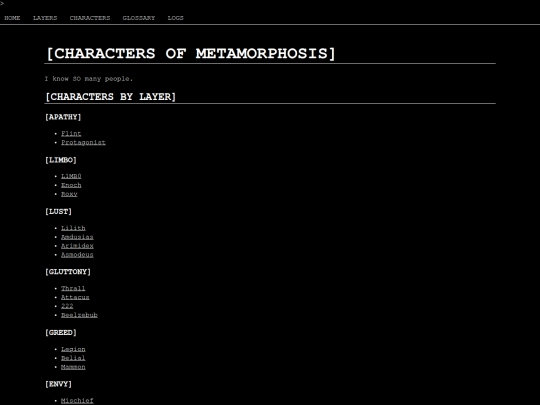Open the Enoch character link

pyautogui.click(x=71, y=185)
